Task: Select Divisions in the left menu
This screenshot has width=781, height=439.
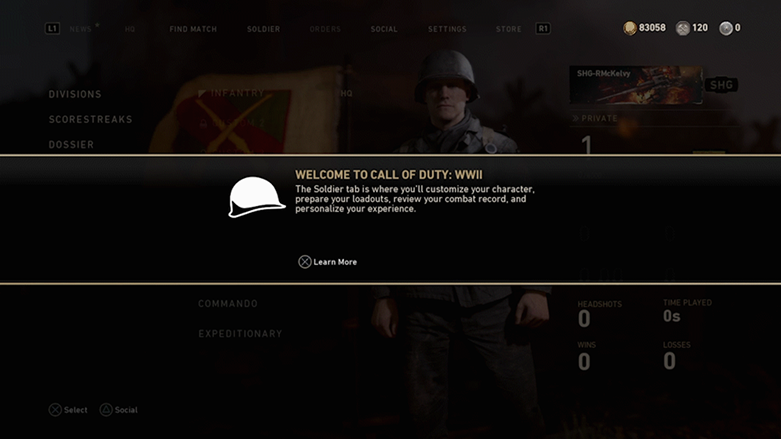Action: point(75,94)
